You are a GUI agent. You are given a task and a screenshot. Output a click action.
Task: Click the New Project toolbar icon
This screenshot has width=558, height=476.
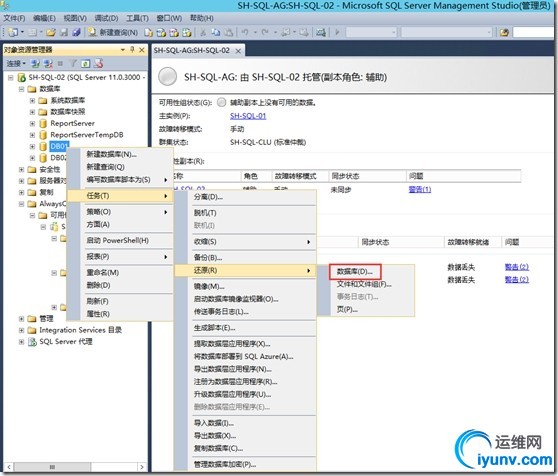coord(13,32)
